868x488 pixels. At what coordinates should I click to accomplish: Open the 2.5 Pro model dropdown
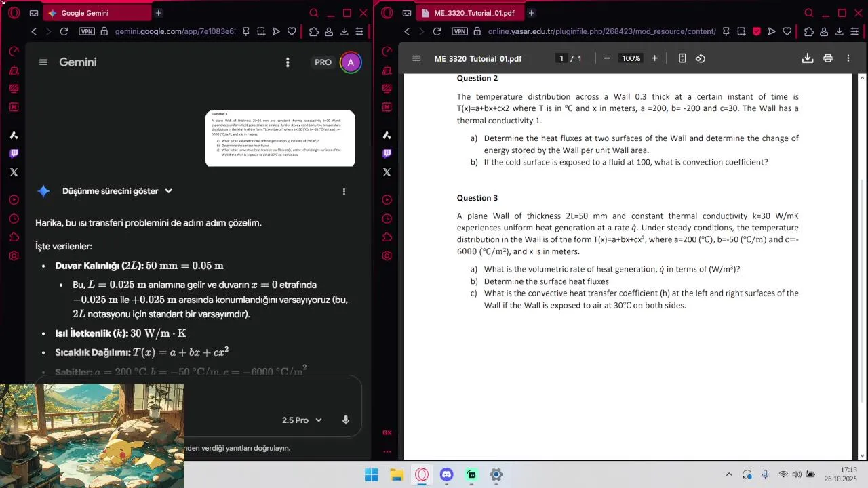pyautogui.click(x=302, y=420)
